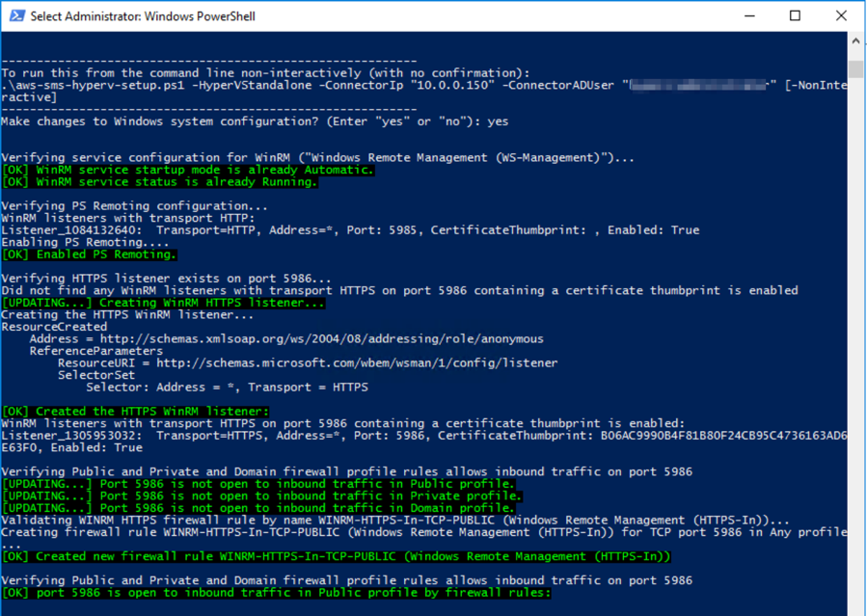Click '[UPDATING...] Creating WinRM HTTPS listener...' line
Image resolution: width=867 pixels, height=616 pixels.
[163, 303]
